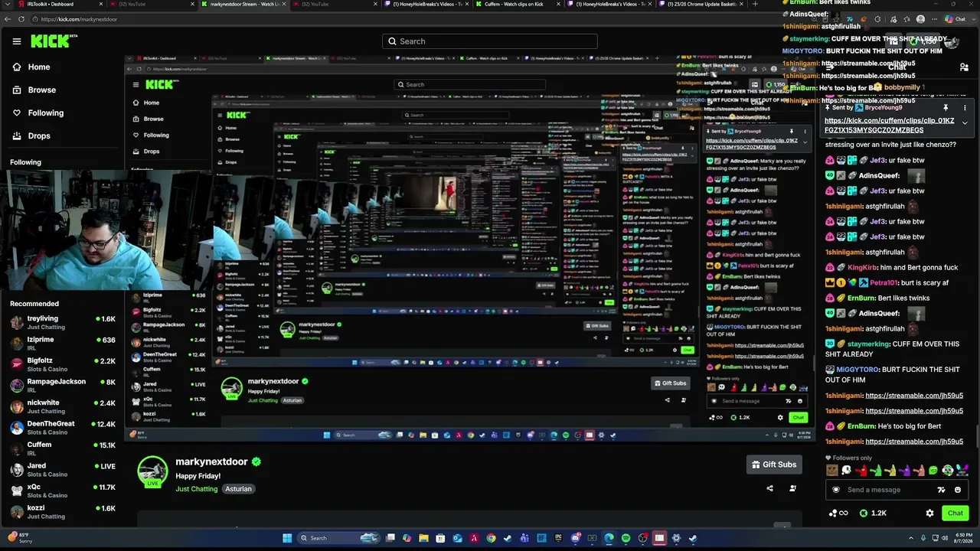The image size is (980, 551).
Task: Switch to markynextdoor Stream browser tab
Action: pyautogui.click(x=242, y=5)
